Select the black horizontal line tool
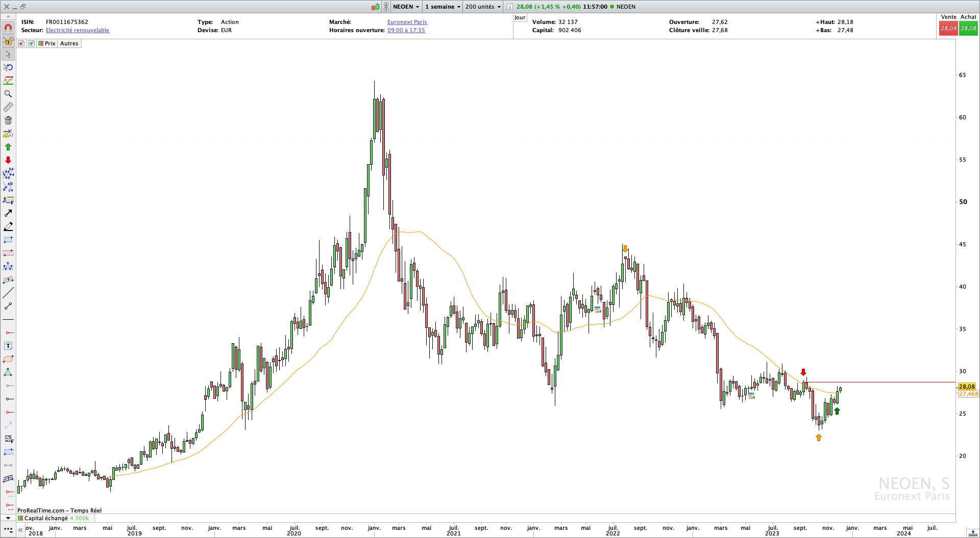Viewport: 980px width, 538px height. 8,319
